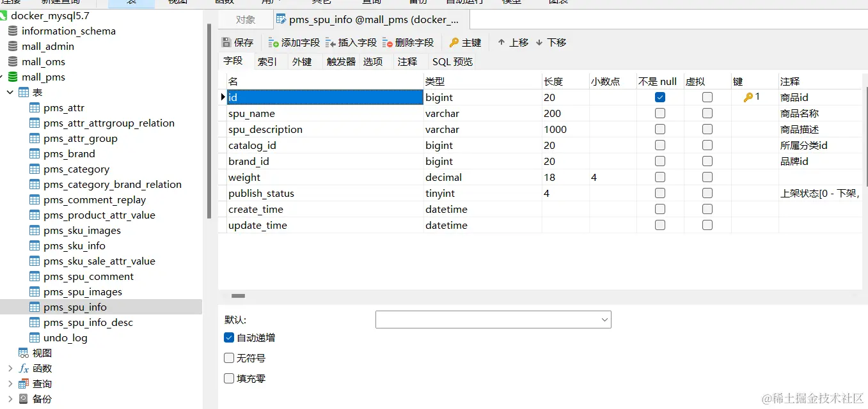Click the Insert Field (插入字段) icon
This screenshot has height=409, width=868.
331,42
